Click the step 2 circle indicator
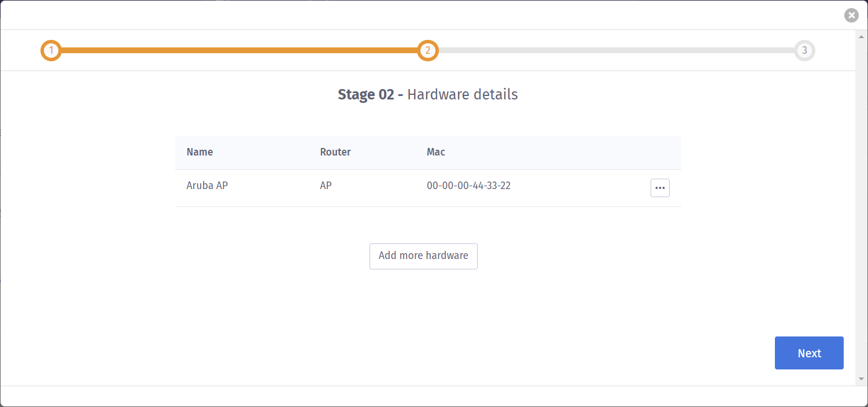 coord(428,51)
